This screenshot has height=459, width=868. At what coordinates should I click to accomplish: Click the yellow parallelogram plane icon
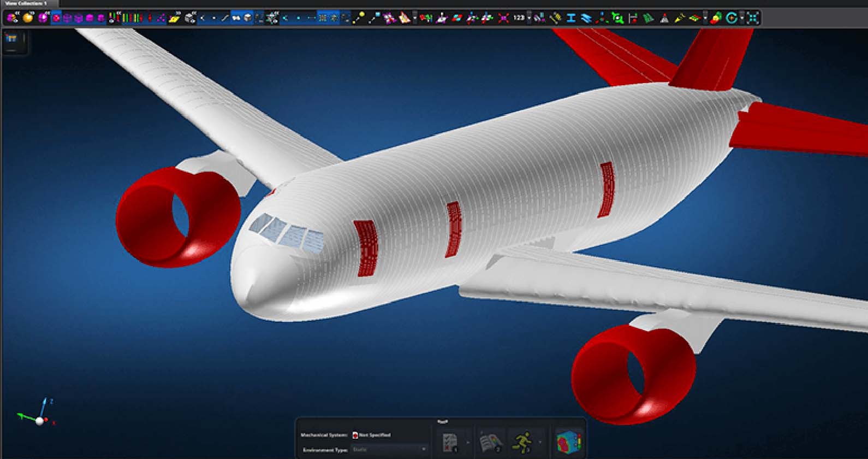coord(174,18)
